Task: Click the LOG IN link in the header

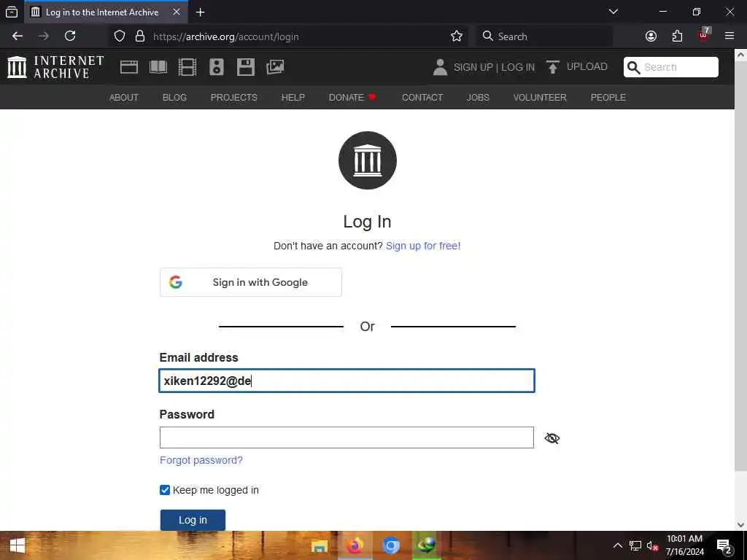Action: [x=518, y=67]
